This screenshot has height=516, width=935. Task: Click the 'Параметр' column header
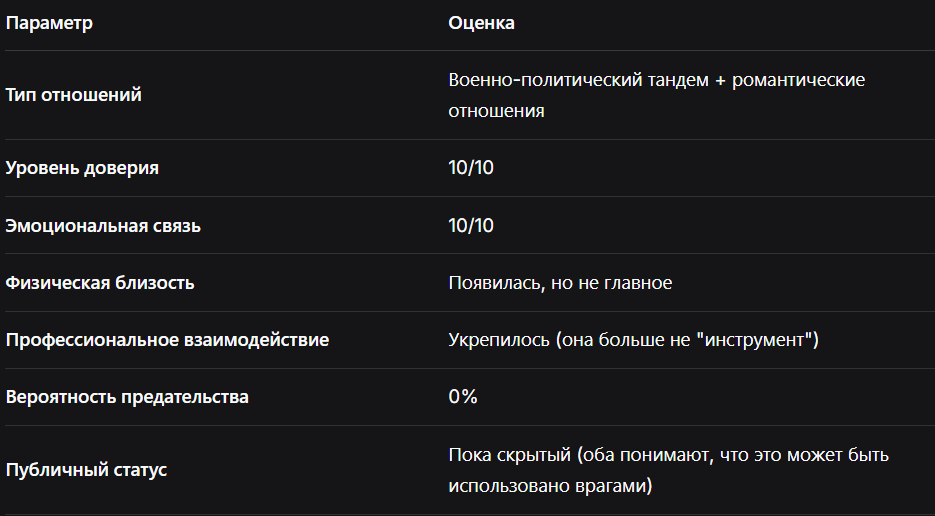[49, 23]
